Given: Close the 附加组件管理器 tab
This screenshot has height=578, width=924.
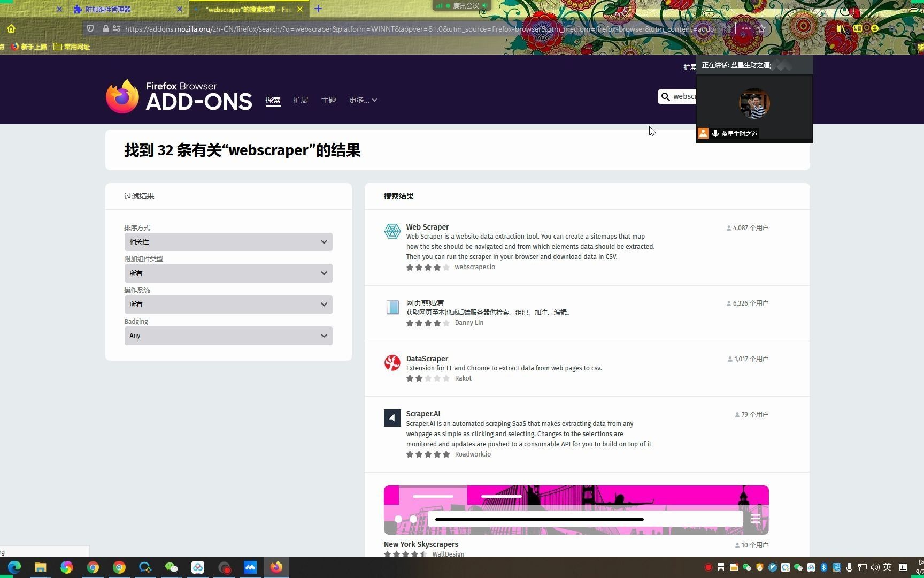Looking at the screenshot, I should (180, 9).
